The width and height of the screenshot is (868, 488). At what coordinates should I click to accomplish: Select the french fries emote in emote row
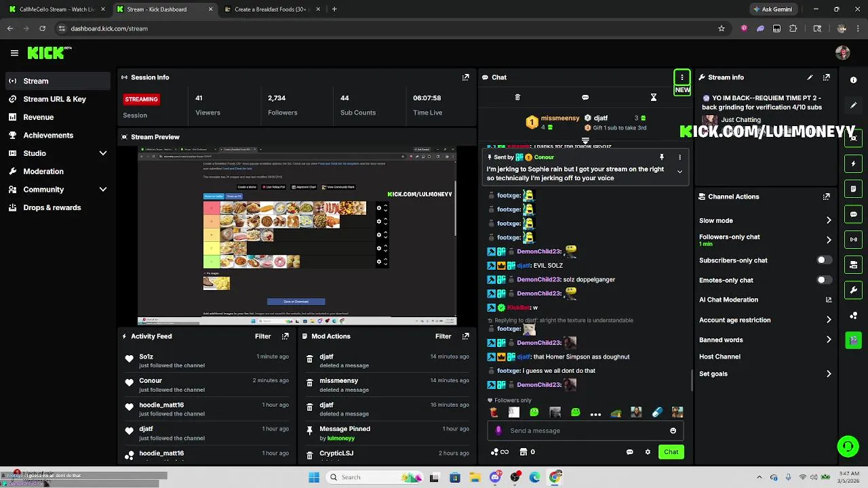tap(494, 412)
